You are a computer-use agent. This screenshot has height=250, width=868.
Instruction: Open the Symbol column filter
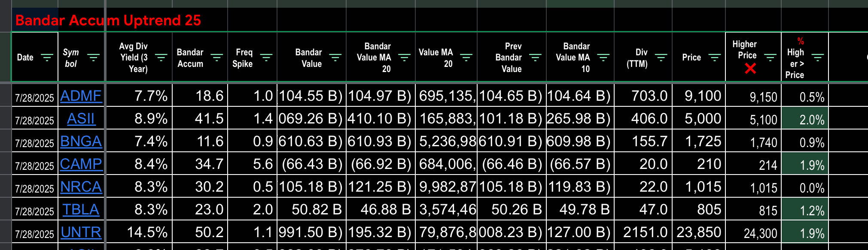point(93,57)
